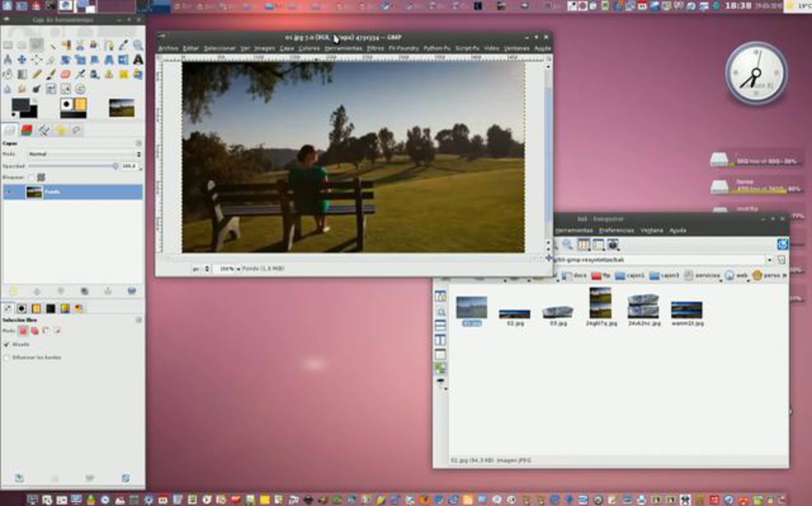Click the servicios bookmark in Konqueror
812x506 pixels.
coord(702,275)
